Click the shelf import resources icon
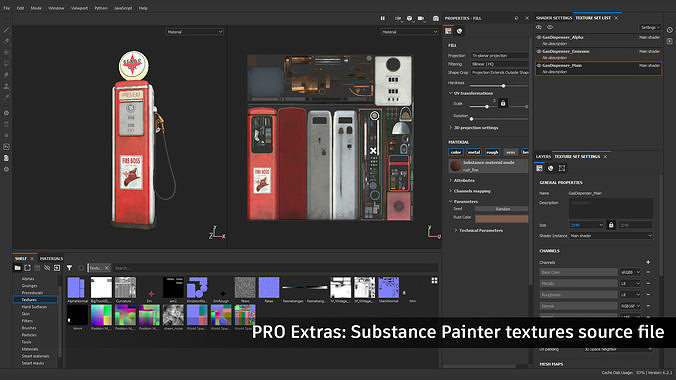Viewport: 676px width, 380px height. pos(57,268)
